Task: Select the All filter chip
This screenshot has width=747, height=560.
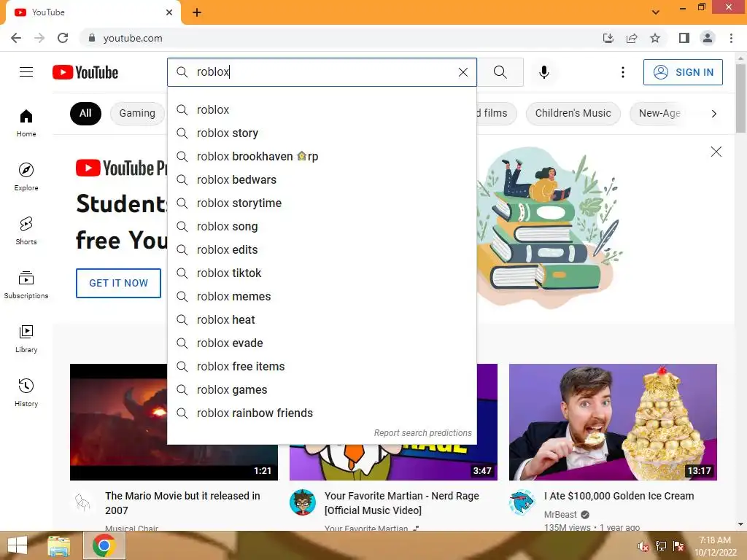Action: pyautogui.click(x=85, y=113)
